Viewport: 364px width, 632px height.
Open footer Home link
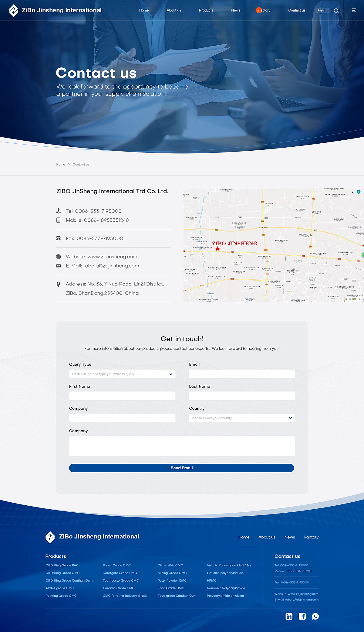pyautogui.click(x=244, y=537)
